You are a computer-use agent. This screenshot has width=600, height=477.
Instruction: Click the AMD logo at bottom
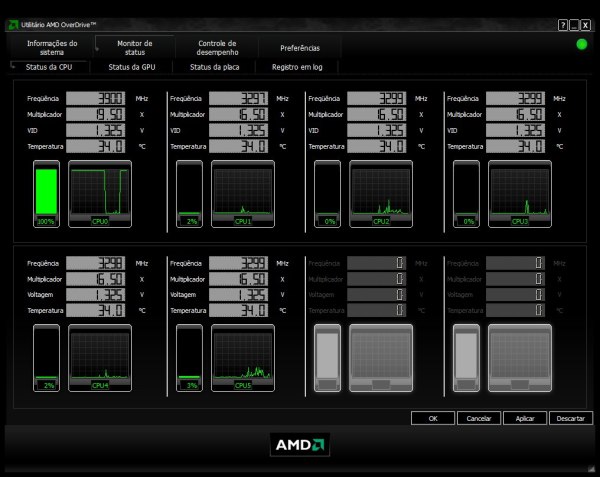(x=300, y=444)
